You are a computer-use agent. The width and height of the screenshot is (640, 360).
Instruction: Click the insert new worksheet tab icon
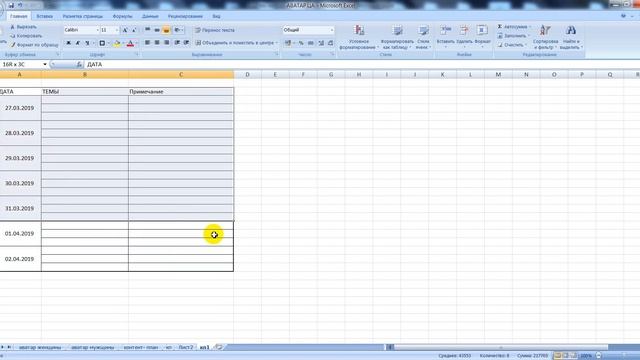pos(219,347)
